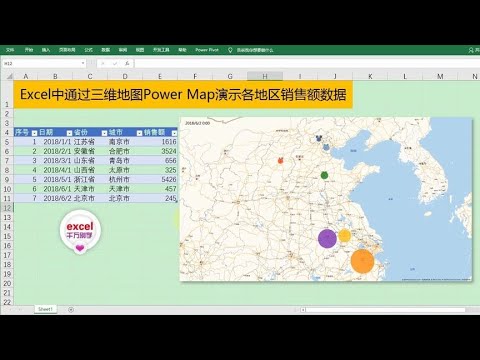This screenshot has height=360, width=480.
Task: Switch to the 开始 (Home) ribbon tab
Action: point(29,50)
